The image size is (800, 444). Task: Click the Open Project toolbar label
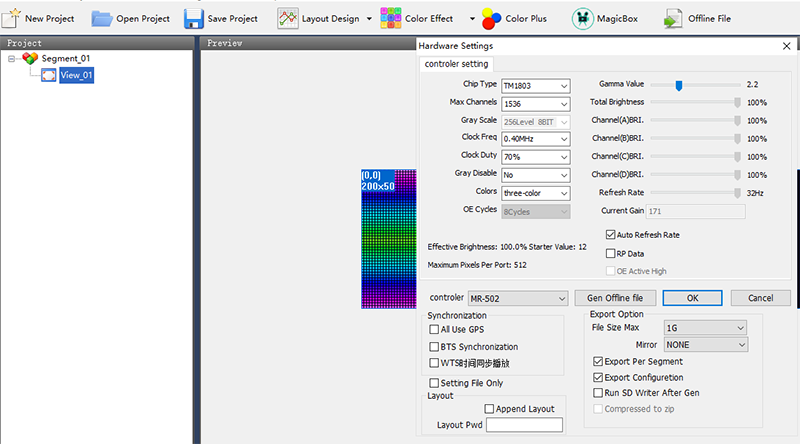pos(143,19)
